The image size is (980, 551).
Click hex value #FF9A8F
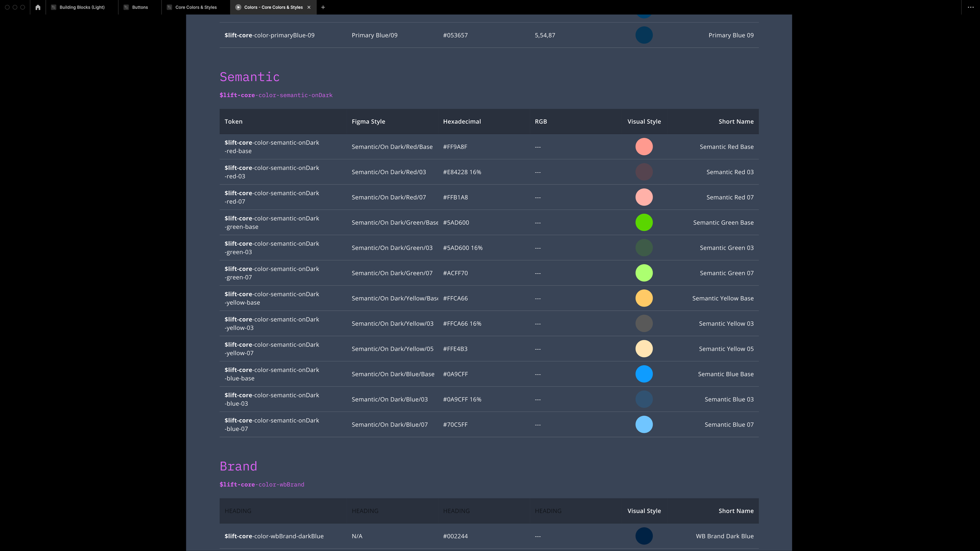(455, 147)
